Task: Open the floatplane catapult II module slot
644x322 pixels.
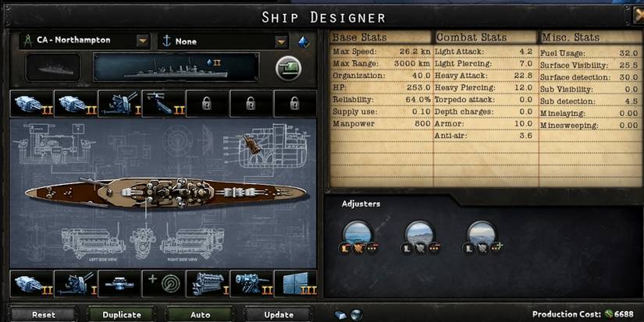Action: [x=163, y=104]
